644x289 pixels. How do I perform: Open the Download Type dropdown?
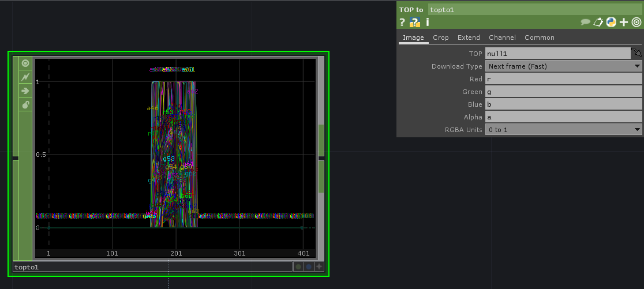563,66
